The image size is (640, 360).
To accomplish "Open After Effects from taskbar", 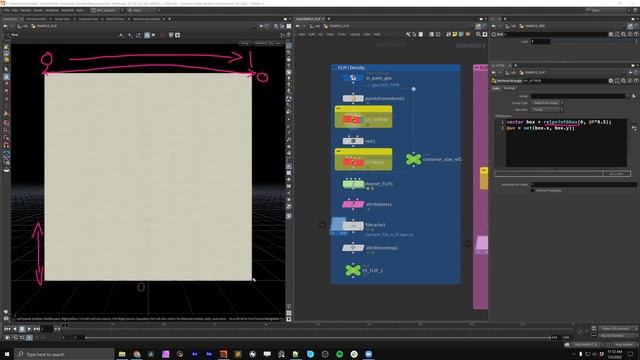I will (x=194, y=354).
